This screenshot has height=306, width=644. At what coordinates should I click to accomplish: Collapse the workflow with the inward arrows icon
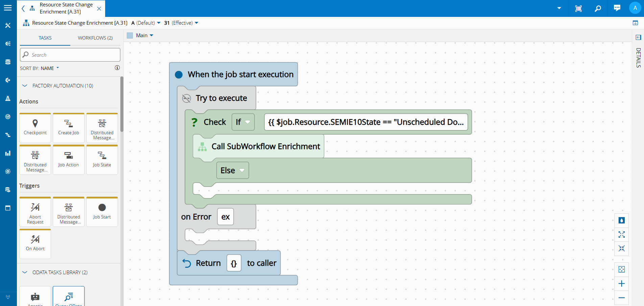(x=621, y=249)
